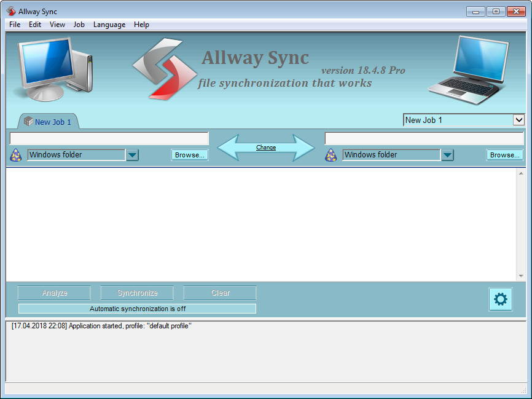
Task: Open the Language menu
Action: click(x=109, y=25)
